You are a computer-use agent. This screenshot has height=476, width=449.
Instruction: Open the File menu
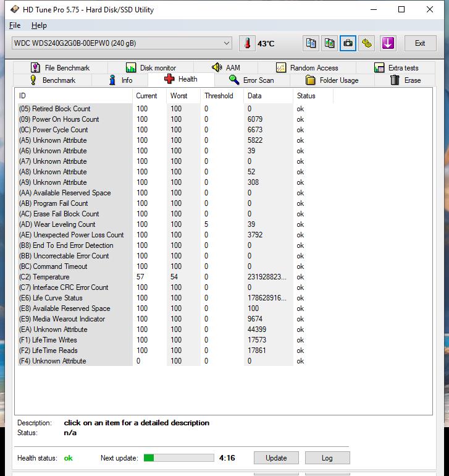click(x=15, y=25)
